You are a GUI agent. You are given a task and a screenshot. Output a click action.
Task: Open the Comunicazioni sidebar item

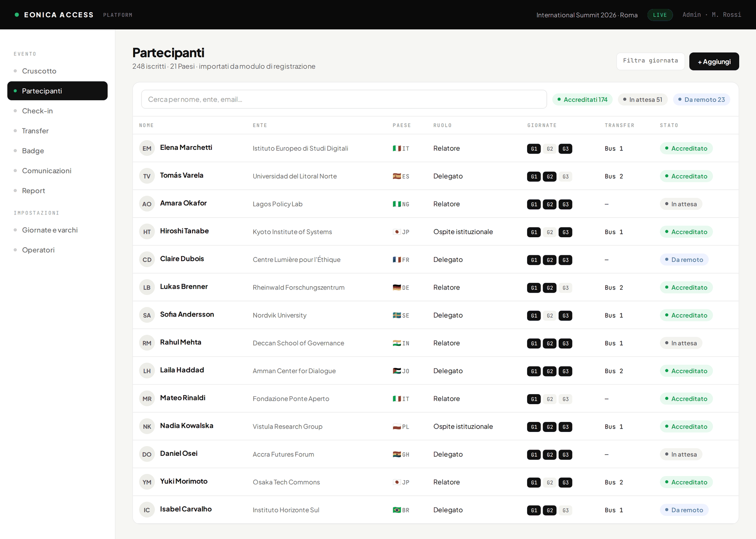[58, 171]
